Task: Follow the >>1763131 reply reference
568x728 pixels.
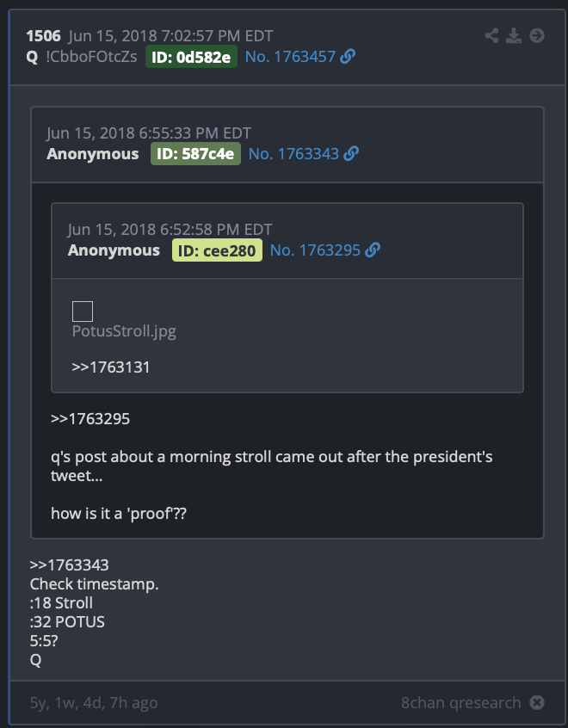Action: (111, 367)
